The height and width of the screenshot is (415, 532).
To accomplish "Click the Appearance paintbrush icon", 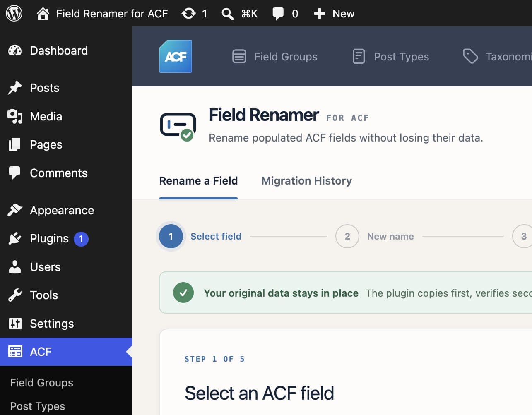I will [15, 210].
